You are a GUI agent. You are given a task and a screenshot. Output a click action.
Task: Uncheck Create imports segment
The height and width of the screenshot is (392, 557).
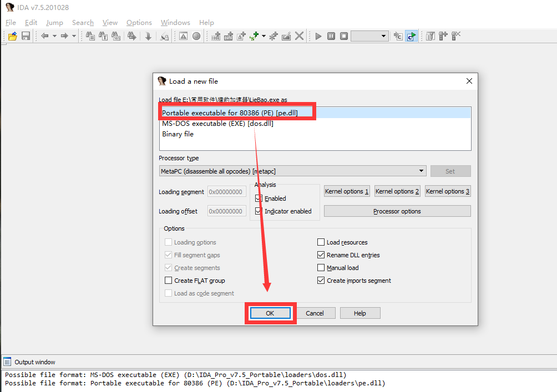(321, 281)
